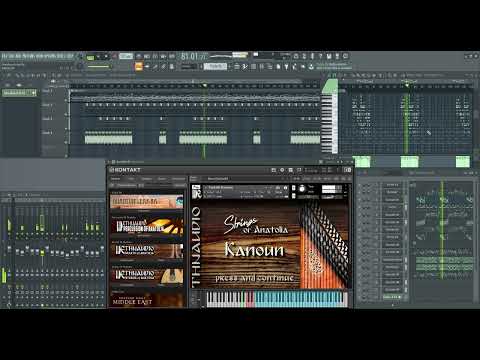
Task: Open the topmost library banner in Kontakt browser
Action: coord(147,202)
